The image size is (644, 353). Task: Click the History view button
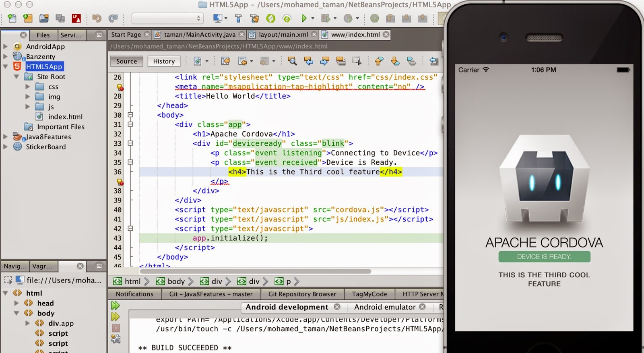click(x=164, y=61)
